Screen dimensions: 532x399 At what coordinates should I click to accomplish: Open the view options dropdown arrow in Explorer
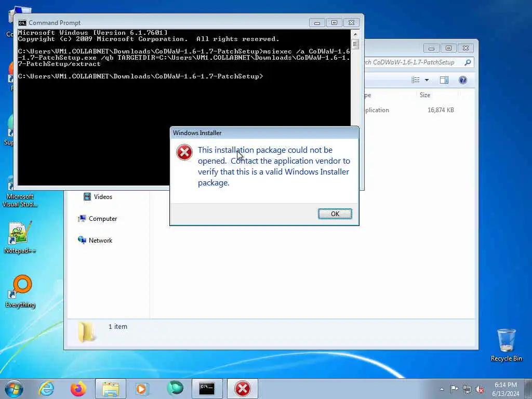pyautogui.click(x=427, y=80)
